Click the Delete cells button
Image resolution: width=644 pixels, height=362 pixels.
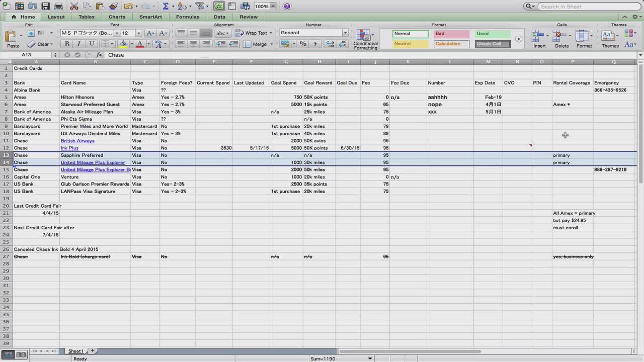click(x=561, y=38)
